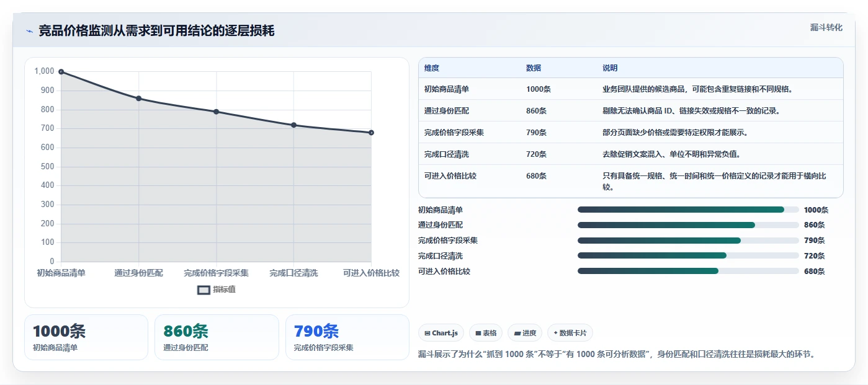
Task: Click 初始商品清单 in the table's first row
Action: (447, 89)
